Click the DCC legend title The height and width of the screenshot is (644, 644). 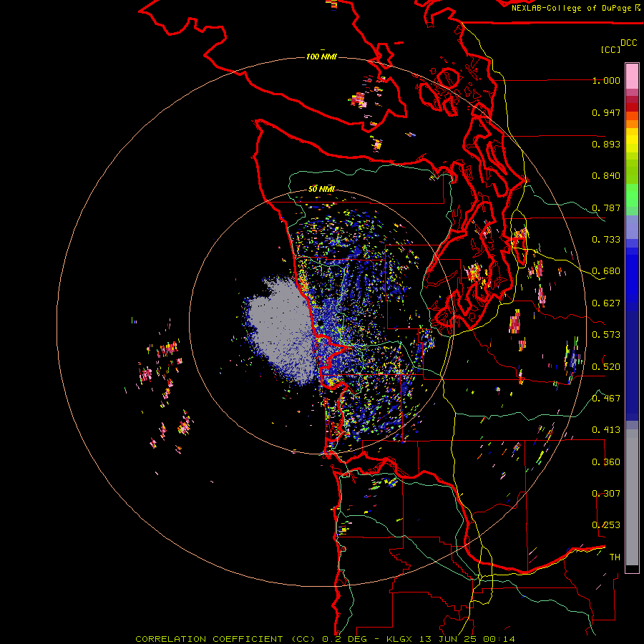tap(628, 43)
